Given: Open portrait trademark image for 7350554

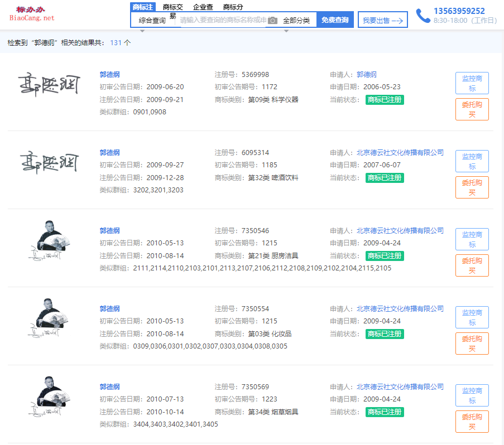Looking at the screenshot, I should [x=48, y=318].
